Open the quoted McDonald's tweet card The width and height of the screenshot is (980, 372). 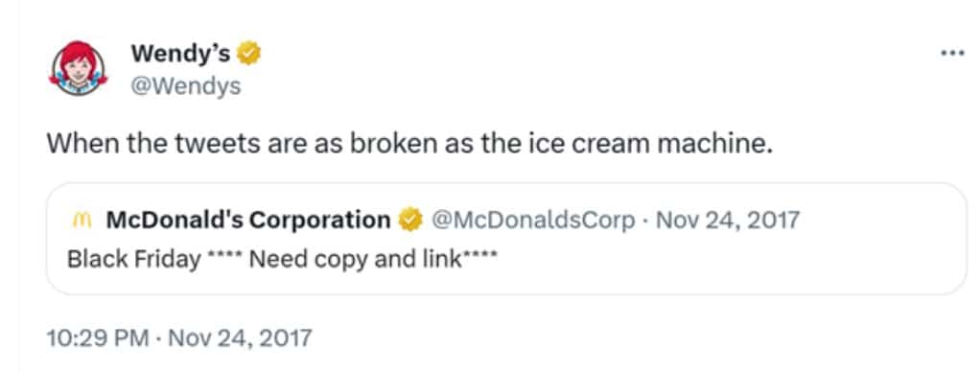(506, 238)
